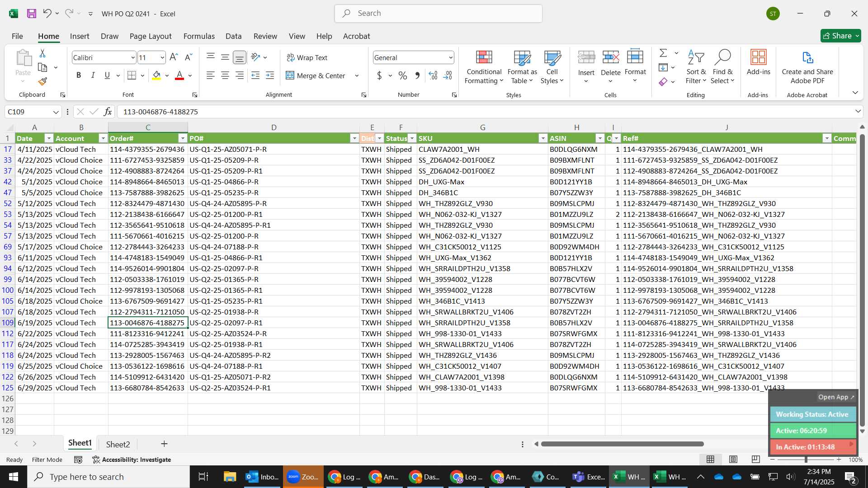The width and height of the screenshot is (868, 488).
Task: Click the Undo arrow icon
Action: [47, 13]
